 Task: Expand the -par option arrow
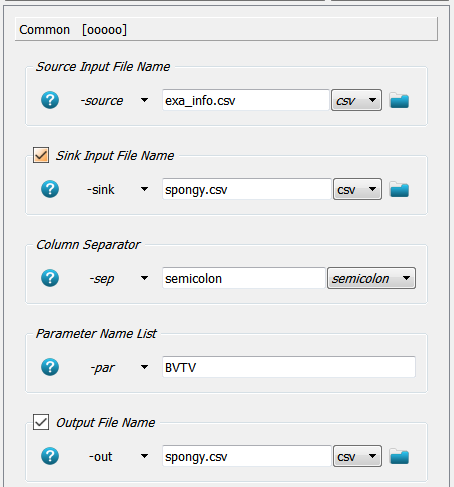pyautogui.click(x=144, y=367)
